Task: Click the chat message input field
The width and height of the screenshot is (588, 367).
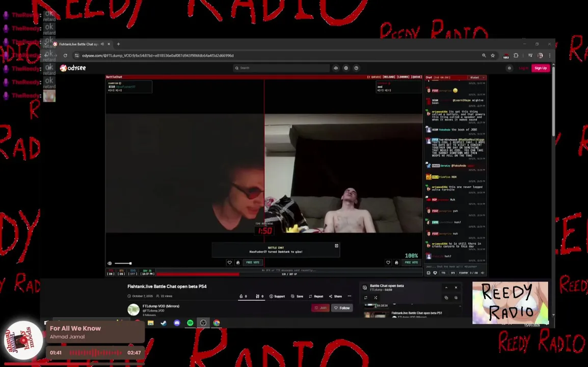Action: (455, 267)
